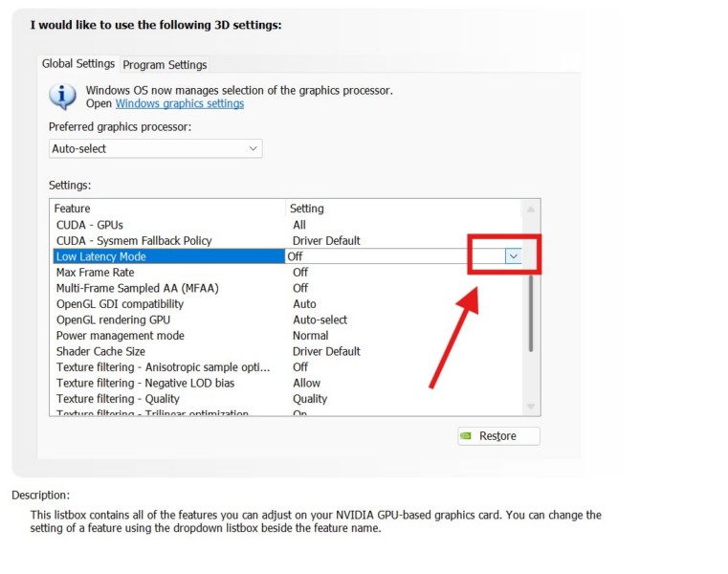
Task: Click the NVIDIA logo icon on Restore button
Action: [x=466, y=435]
